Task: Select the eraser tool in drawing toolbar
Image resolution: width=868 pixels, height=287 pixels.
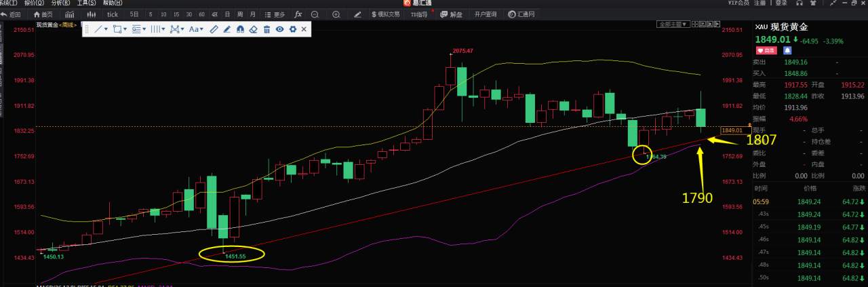Action: 253,29
